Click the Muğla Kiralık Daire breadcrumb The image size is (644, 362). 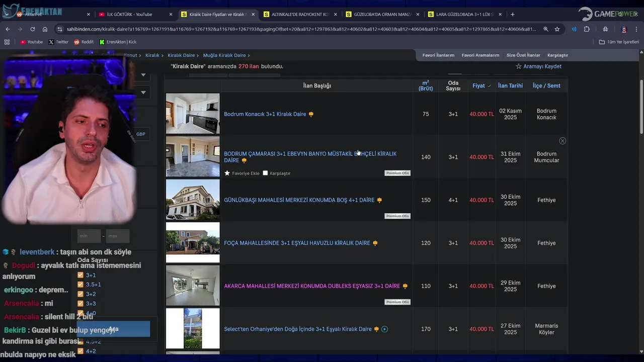[x=224, y=55]
